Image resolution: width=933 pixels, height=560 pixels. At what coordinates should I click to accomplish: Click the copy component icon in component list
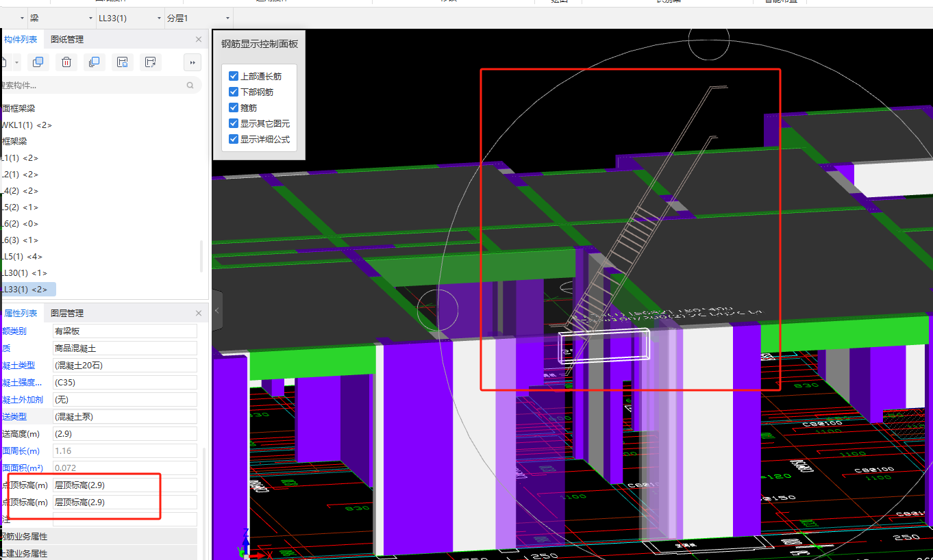(38, 62)
